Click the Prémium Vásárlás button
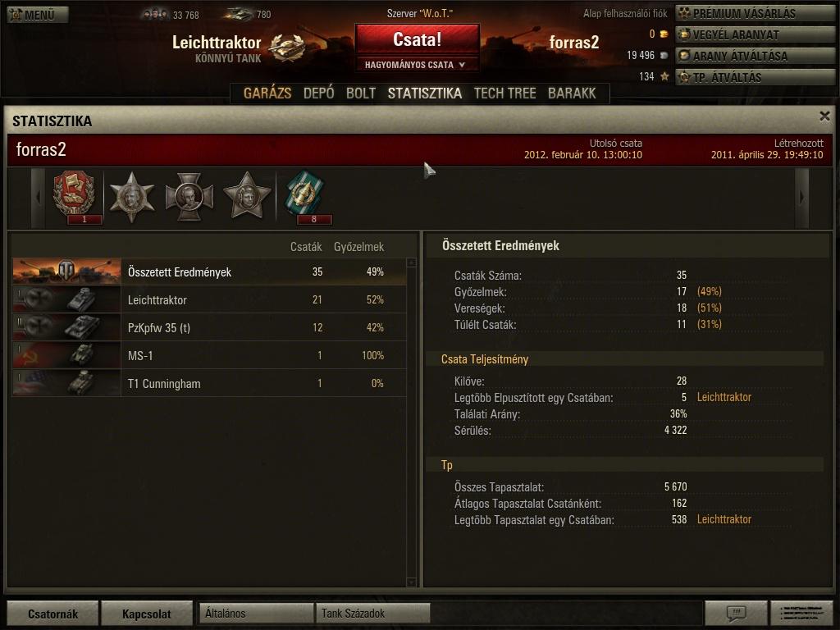The image size is (840, 630). tap(755, 13)
